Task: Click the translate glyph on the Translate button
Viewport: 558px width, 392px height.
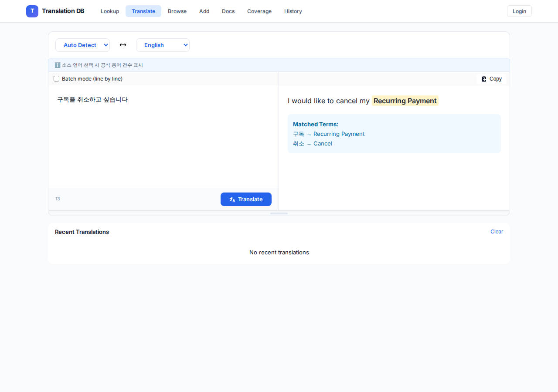Action: pyautogui.click(x=232, y=199)
